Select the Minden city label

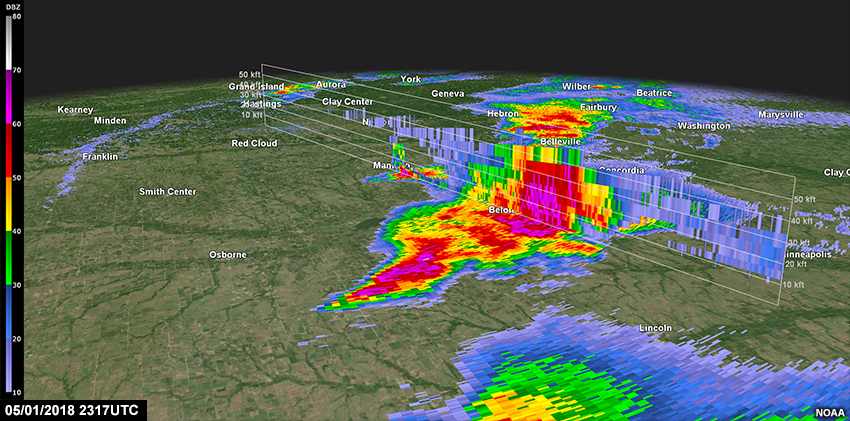pos(110,120)
